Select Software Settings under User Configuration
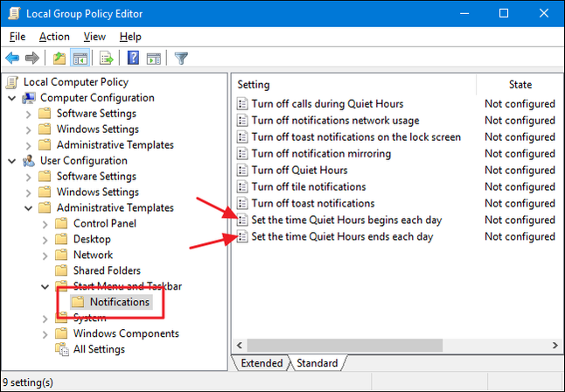The height and width of the screenshot is (392, 565). [x=96, y=176]
